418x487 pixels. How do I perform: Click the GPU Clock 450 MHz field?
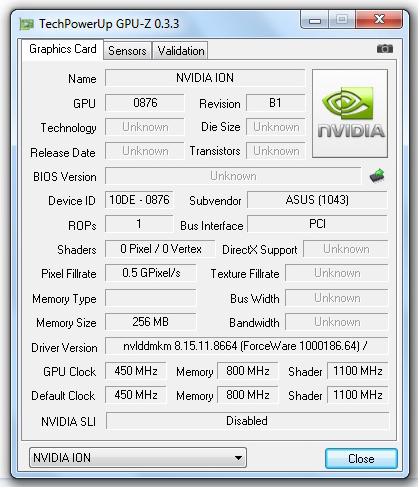136,371
